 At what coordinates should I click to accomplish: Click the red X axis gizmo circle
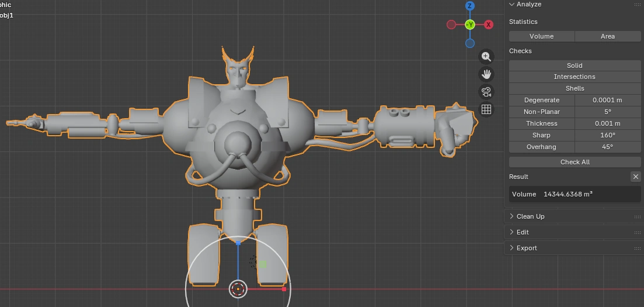point(488,25)
